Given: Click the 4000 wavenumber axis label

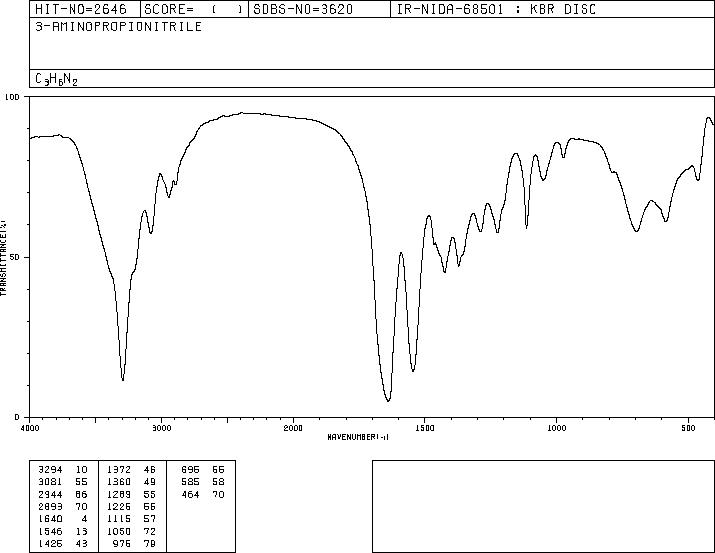Looking at the screenshot, I should click(30, 428).
